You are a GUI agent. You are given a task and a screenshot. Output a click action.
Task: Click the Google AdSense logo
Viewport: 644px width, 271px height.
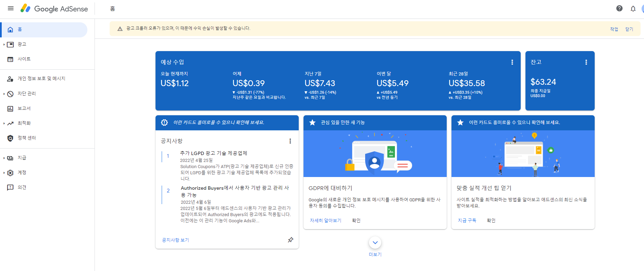(54, 9)
